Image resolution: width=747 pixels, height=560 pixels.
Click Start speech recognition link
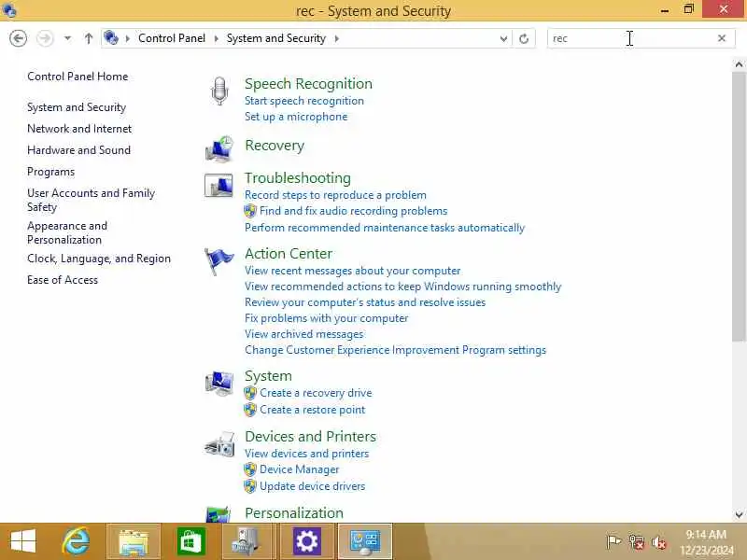304,101
